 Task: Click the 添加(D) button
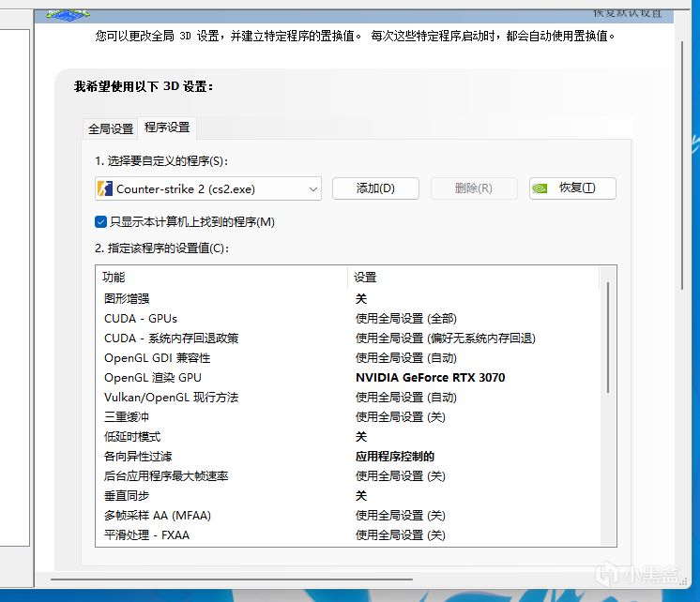pos(375,188)
